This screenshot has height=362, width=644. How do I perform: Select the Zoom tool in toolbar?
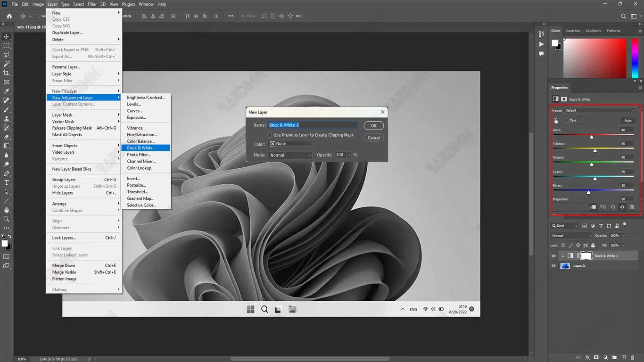click(7, 219)
